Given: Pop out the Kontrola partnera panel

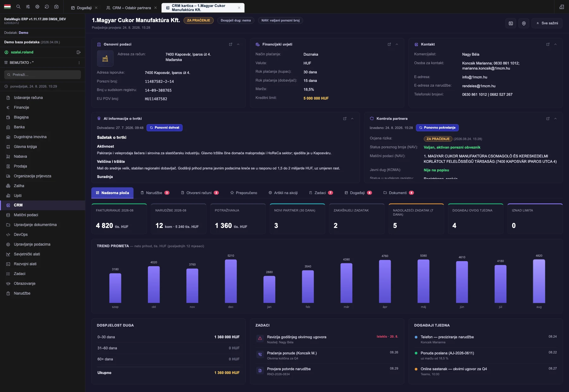Looking at the screenshot, I should [548, 119].
